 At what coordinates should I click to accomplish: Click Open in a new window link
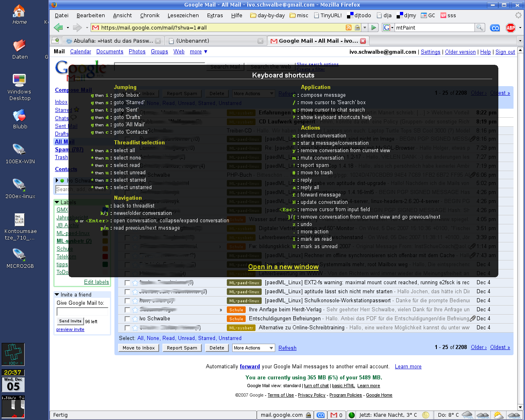pyautogui.click(x=283, y=267)
